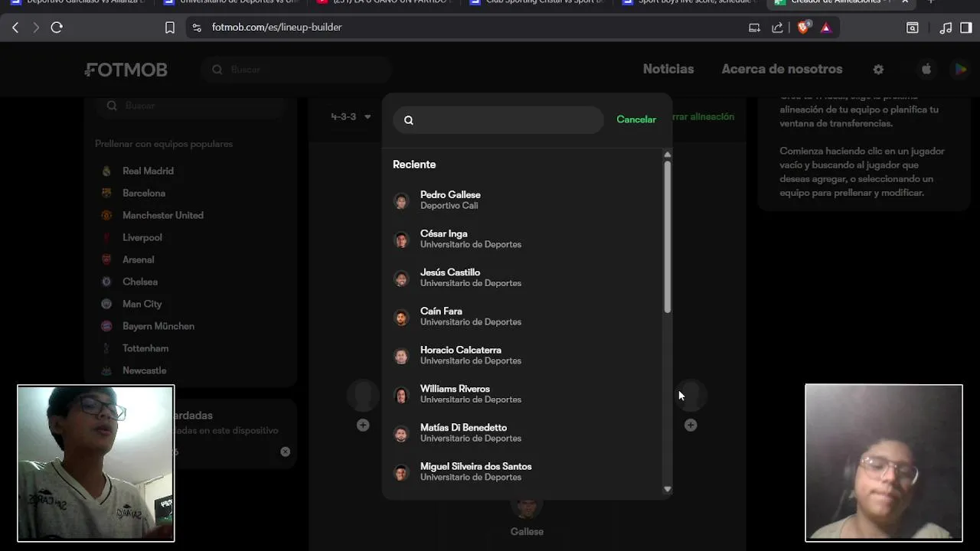Click César Inga's avatar photo
980x551 pixels.
[x=401, y=240]
